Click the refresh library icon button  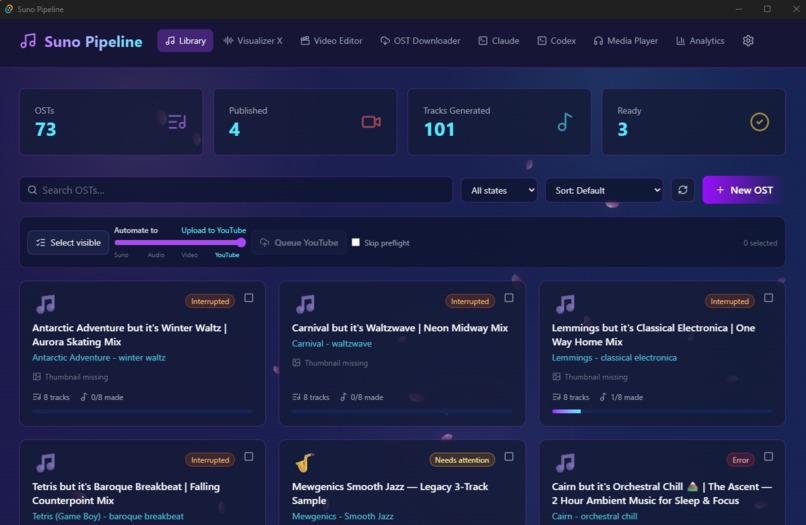pos(683,190)
